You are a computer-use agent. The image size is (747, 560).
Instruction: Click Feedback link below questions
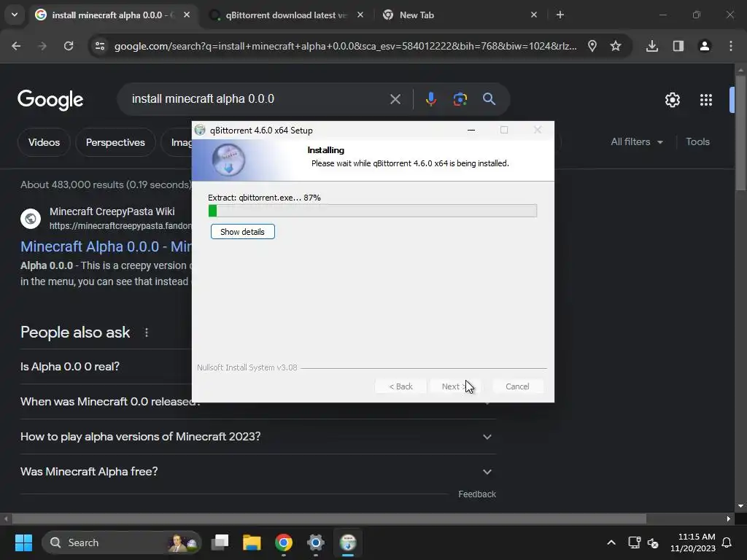[x=477, y=494]
